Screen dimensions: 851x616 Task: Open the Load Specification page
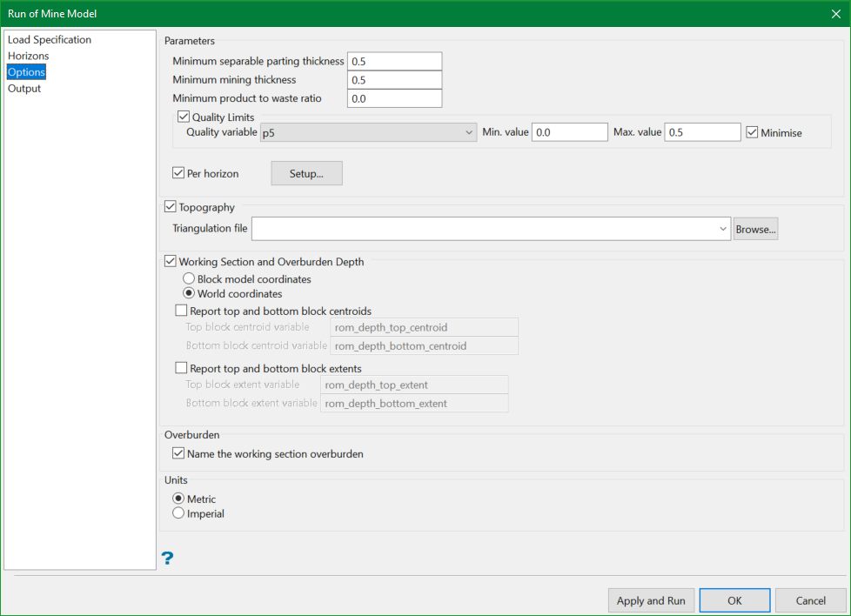tap(50, 40)
